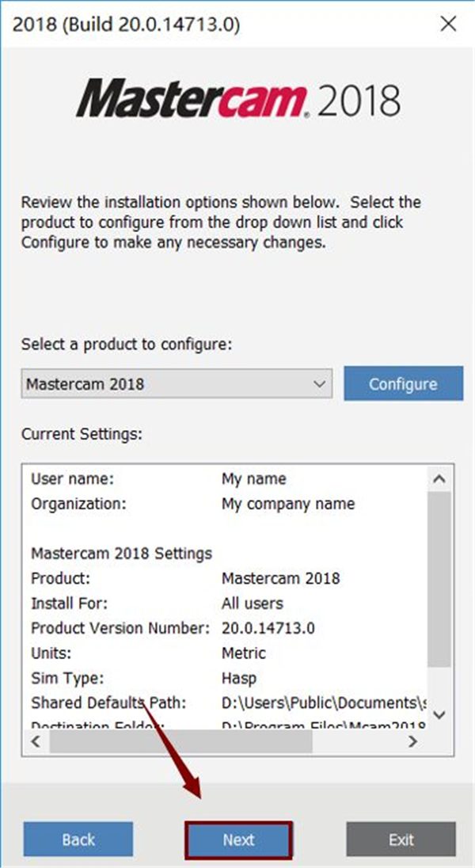
Task: Select the 'Sim Type:' row
Action: coord(226,678)
